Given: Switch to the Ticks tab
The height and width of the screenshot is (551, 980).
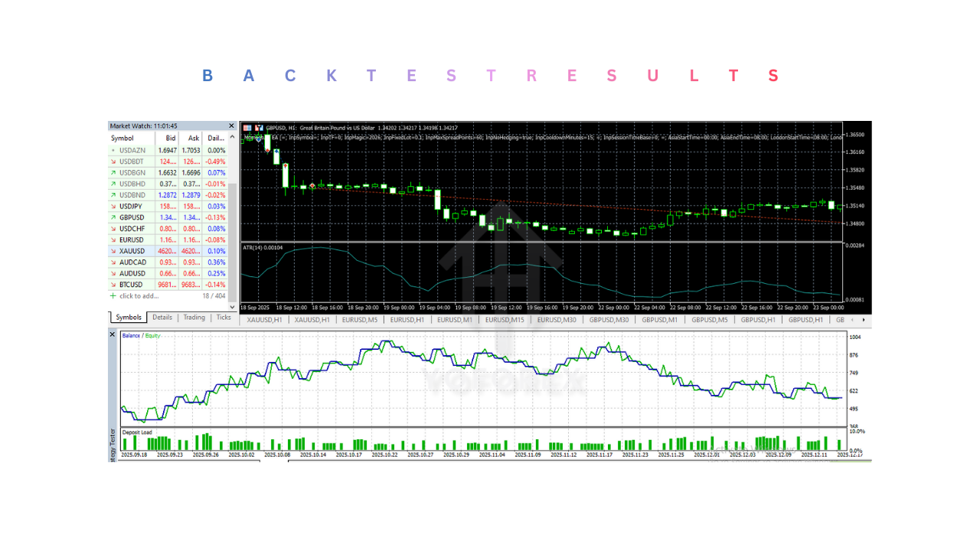Looking at the screenshot, I should pyautogui.click(x=223, y=317).
